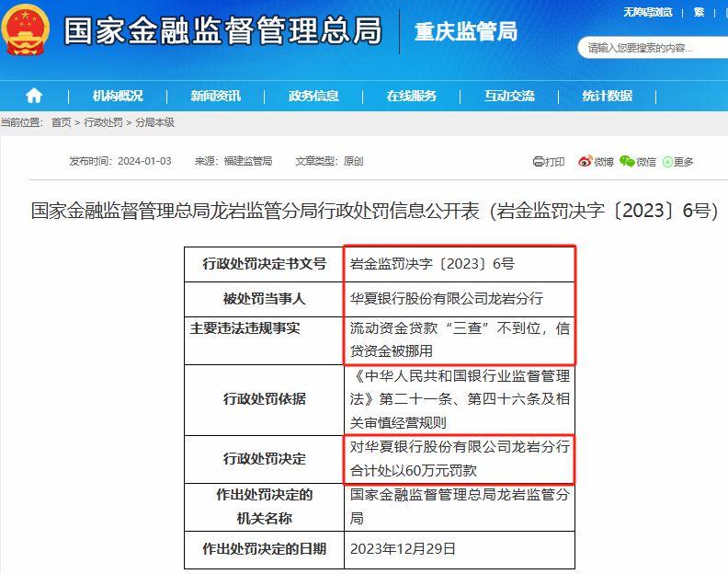This screenshot has height=574, width=728.
Task: Select publish date 2024-01-03 text
Action: [144, 161]
